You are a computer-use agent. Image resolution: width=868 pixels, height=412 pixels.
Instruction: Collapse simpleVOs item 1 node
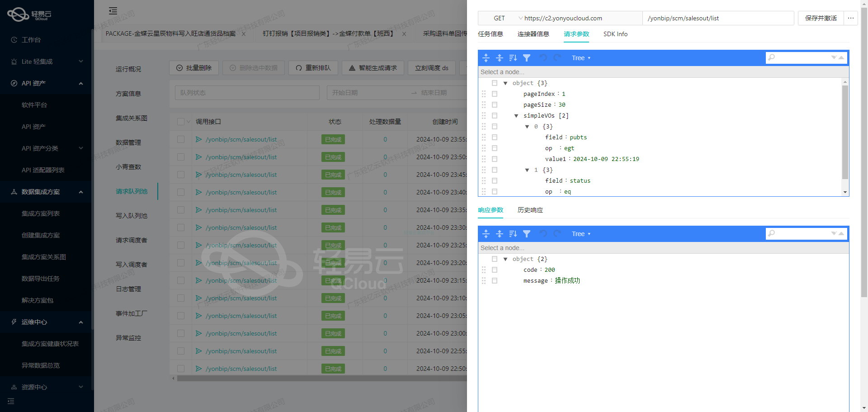click(527, 170)
